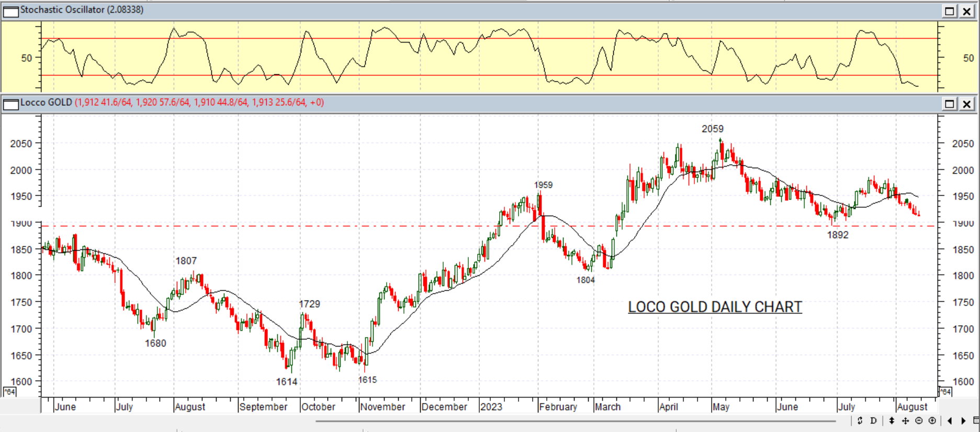Maximize the Locco GOLD chart pane
This screenshot has width=980, height=432.
[x=950, y=104]
